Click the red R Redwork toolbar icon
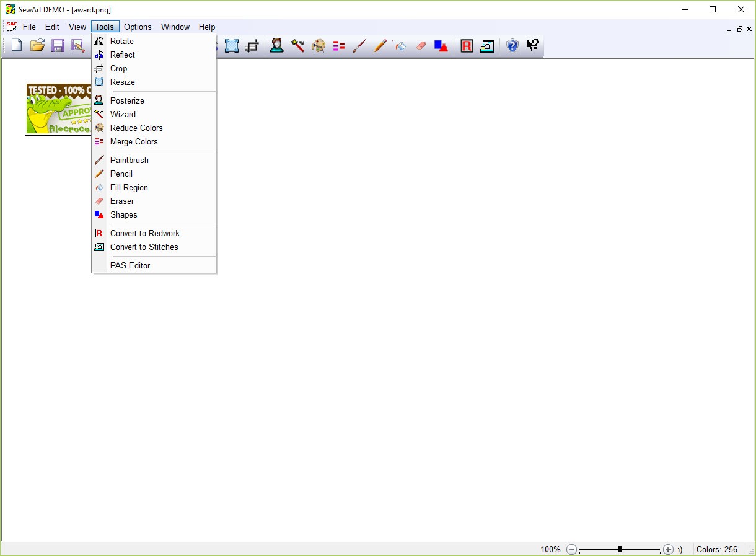This screenshot has height=556, width=756. pyautogui.click(x=467, y=46)
